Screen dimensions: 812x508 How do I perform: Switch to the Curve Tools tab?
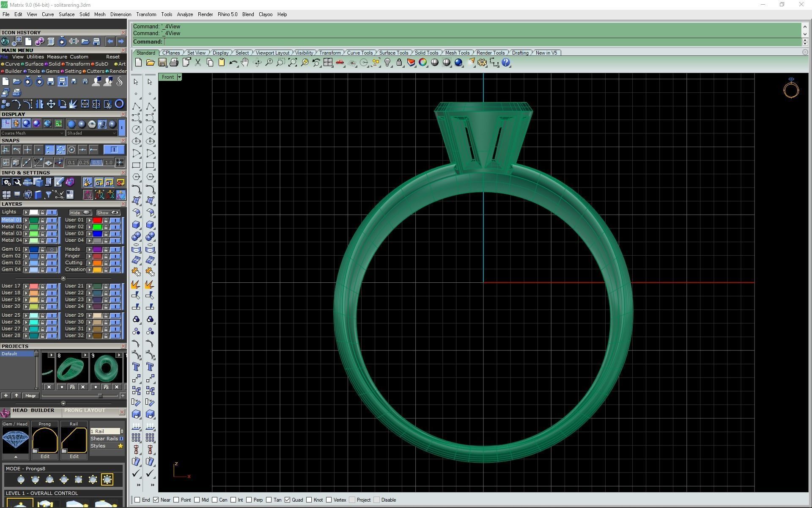click(x=360, y=53)
